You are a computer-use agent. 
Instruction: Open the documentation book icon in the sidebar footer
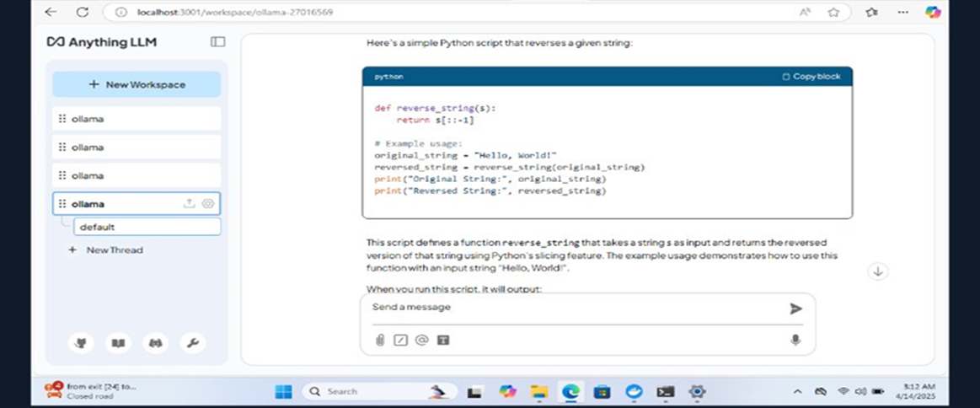click(118, 342)
